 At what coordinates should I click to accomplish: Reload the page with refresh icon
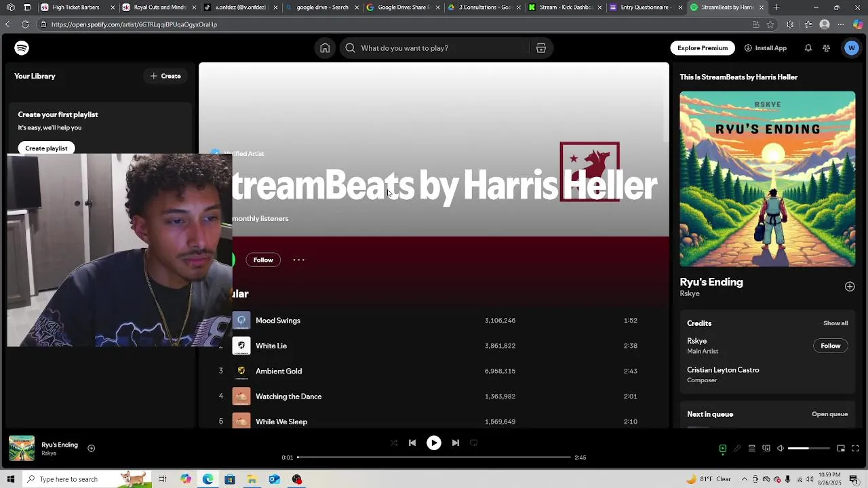click(25, 24)
